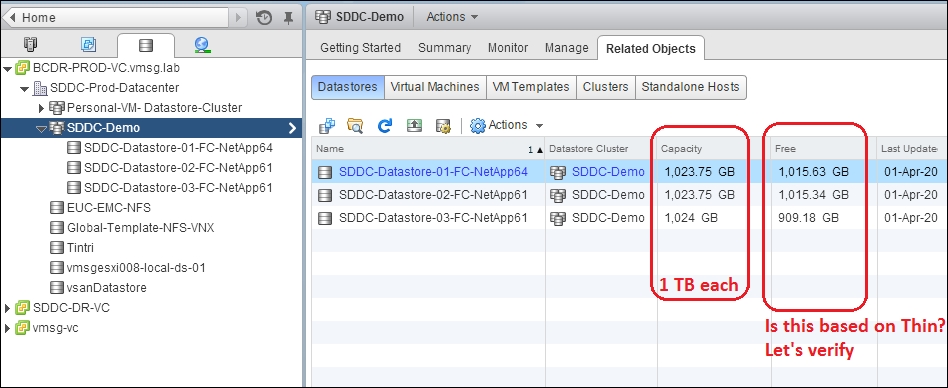Viewport: 948px width, 388px height.
Task: Click the 1,015.34 GB free value
Action: coord(814,195)
